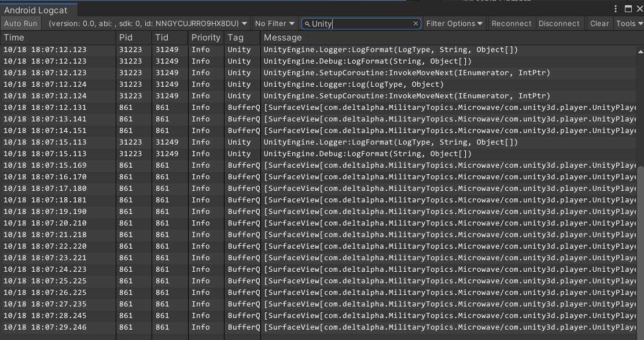Image resolution: width=644 pixels, height=340 pixels.
Task: Clear the log with Clear button
Action: [x=599, y=24]
